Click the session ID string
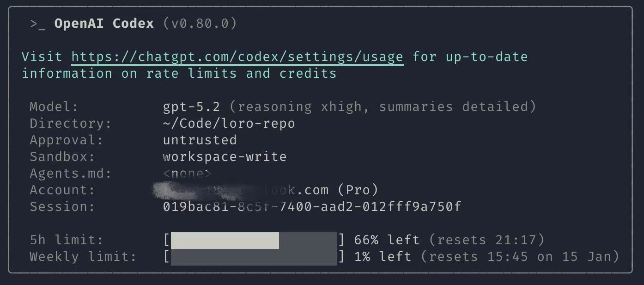The height and width of the screenshot is (285, 644). (312, 207)
